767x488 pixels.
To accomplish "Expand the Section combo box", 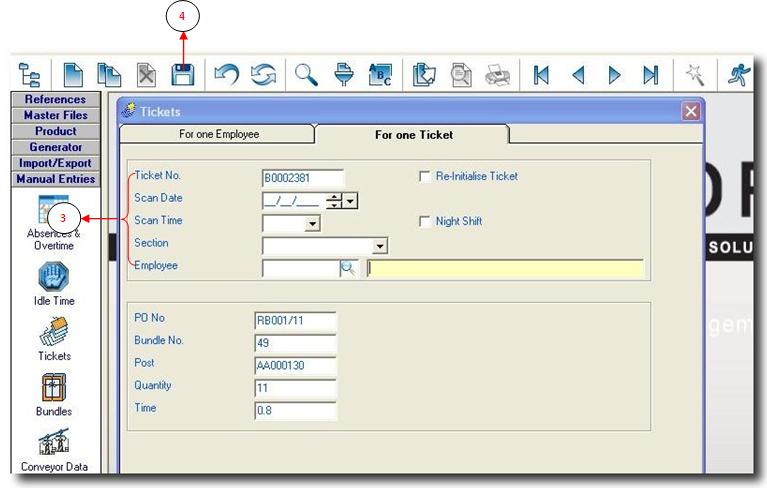I will tap(379, 246).
